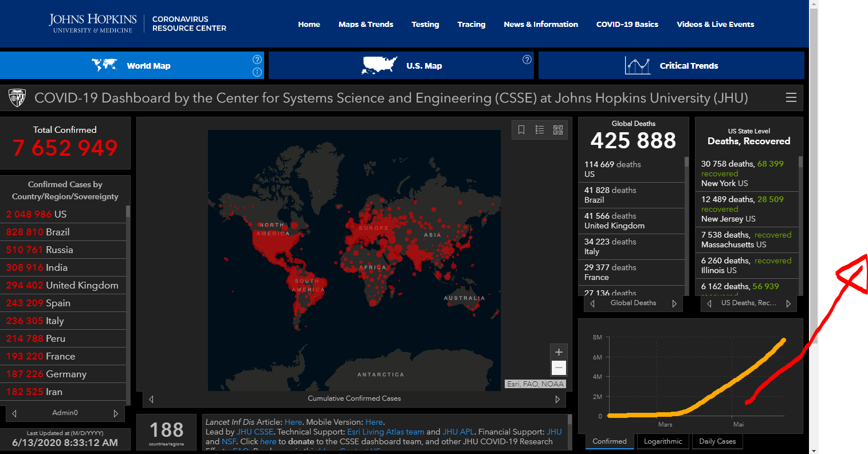The width and height of the screenshot is (868, 454).
Task: Click the Johns Hopkins University & Medicine logo
Action: (x=93, y=23)
